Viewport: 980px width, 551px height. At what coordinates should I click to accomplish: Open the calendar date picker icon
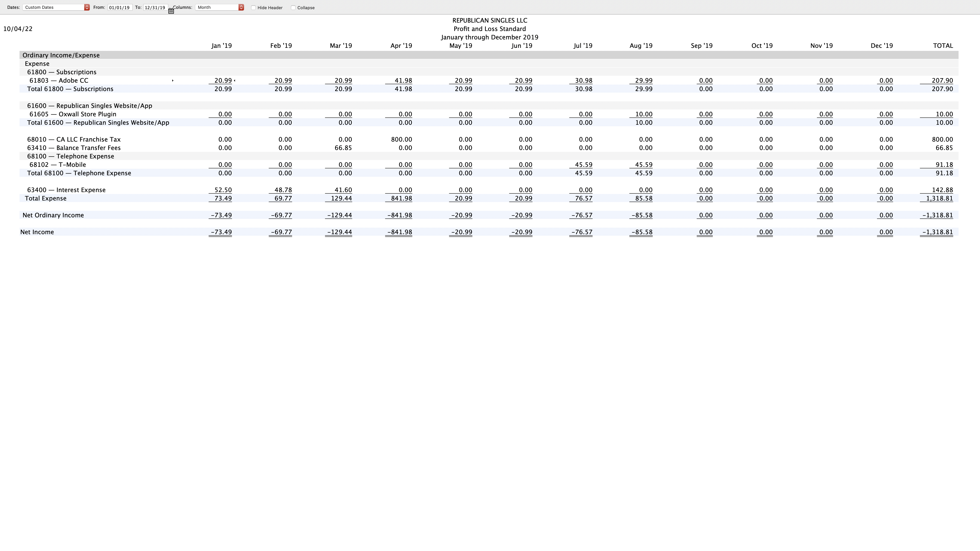pos(171,11)
